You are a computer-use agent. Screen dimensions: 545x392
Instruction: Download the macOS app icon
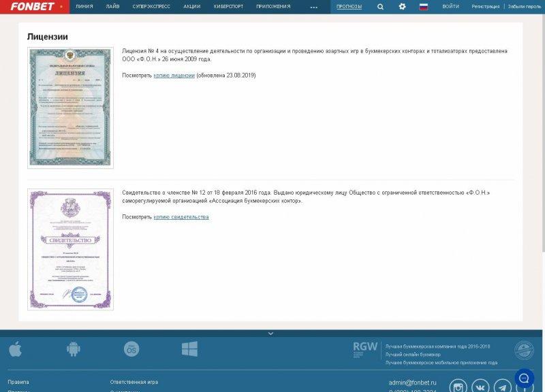click(x=131, y=349)
